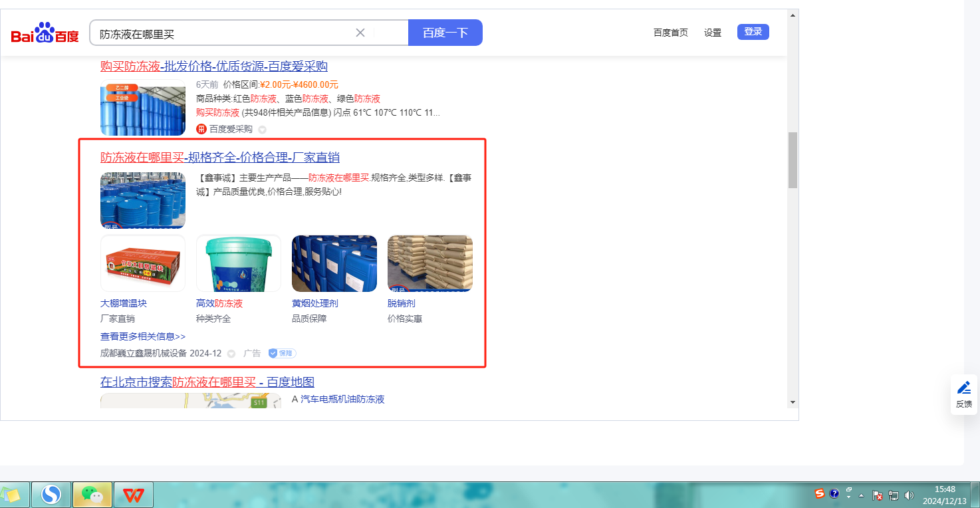The width and height of the screenshot is (980, 508).
Task: Click the scrollbar down arrow
Action: 793,402
